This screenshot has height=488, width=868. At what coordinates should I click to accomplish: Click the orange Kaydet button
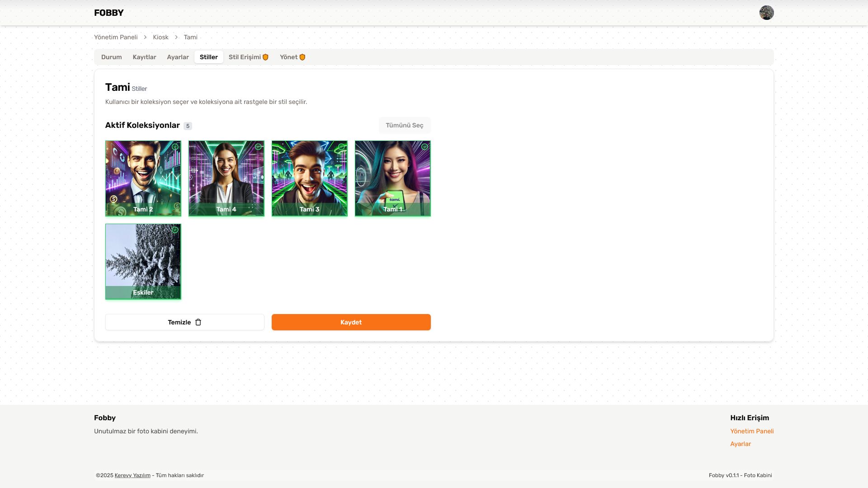(x=351, y=322)
